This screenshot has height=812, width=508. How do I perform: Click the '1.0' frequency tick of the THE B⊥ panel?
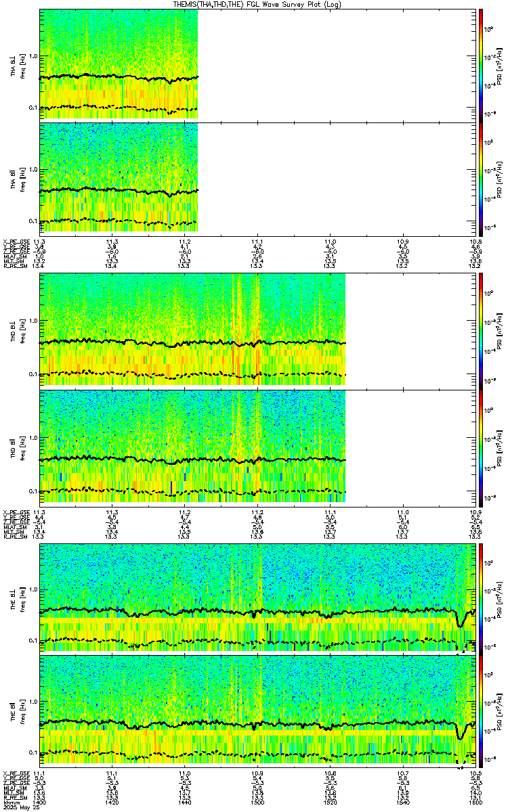(33, 589)
